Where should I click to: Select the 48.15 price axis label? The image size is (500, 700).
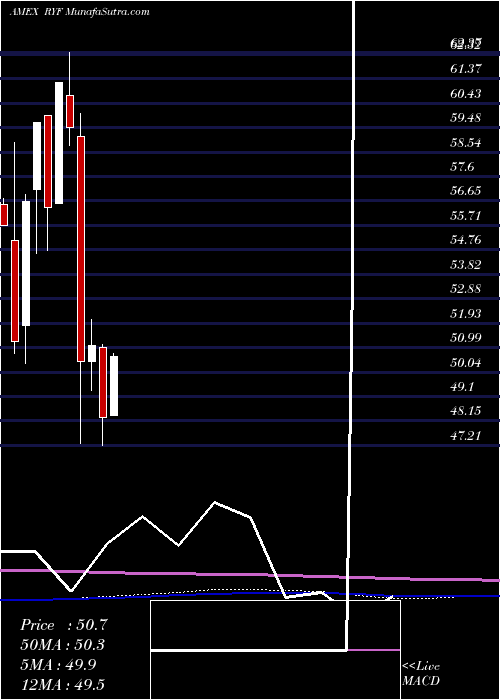[x=466, y=411]
